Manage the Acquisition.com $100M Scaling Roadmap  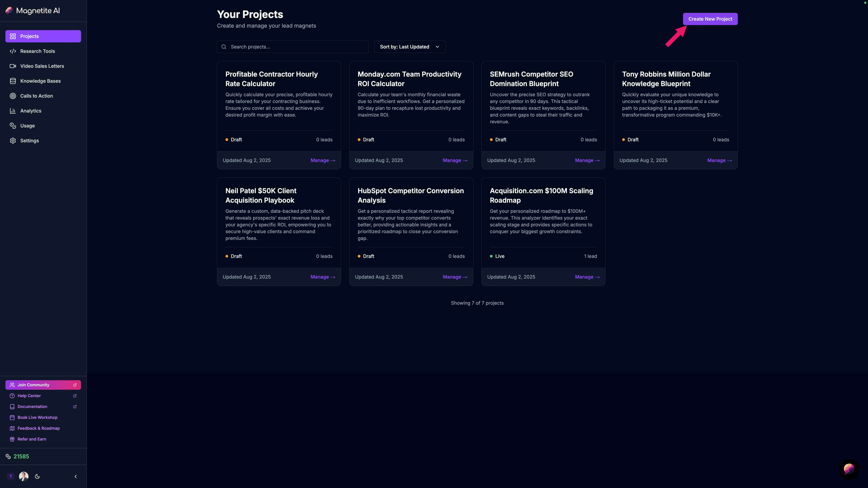point(587,277)
